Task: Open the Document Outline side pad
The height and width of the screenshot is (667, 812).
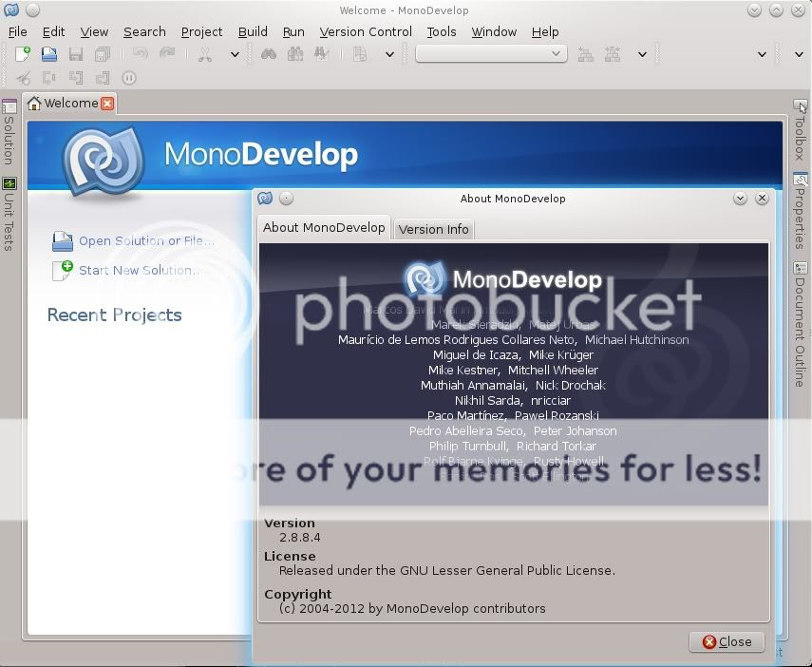Action: [800, 324]
